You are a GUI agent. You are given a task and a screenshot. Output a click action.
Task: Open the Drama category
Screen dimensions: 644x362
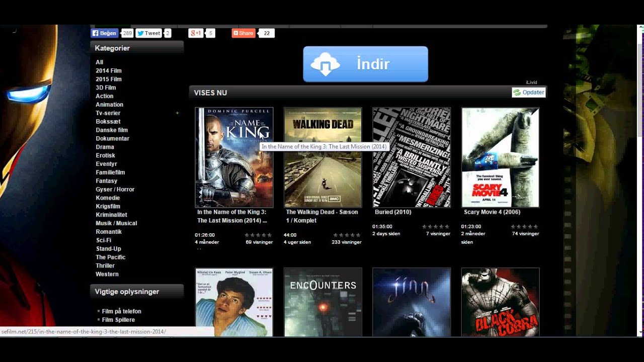105,147
